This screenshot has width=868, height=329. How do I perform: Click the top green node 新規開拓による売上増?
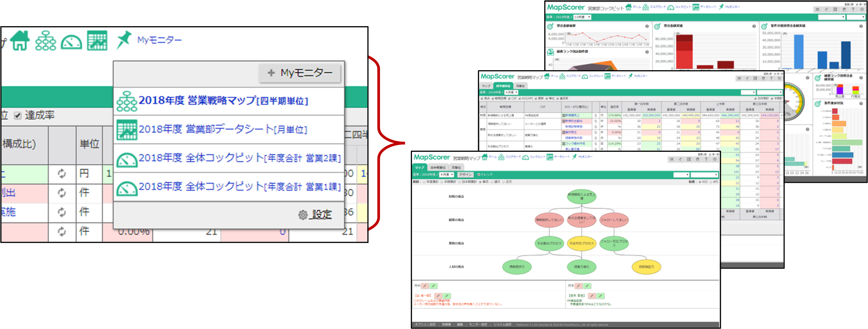pyautogui.click(x=582, y=197)
